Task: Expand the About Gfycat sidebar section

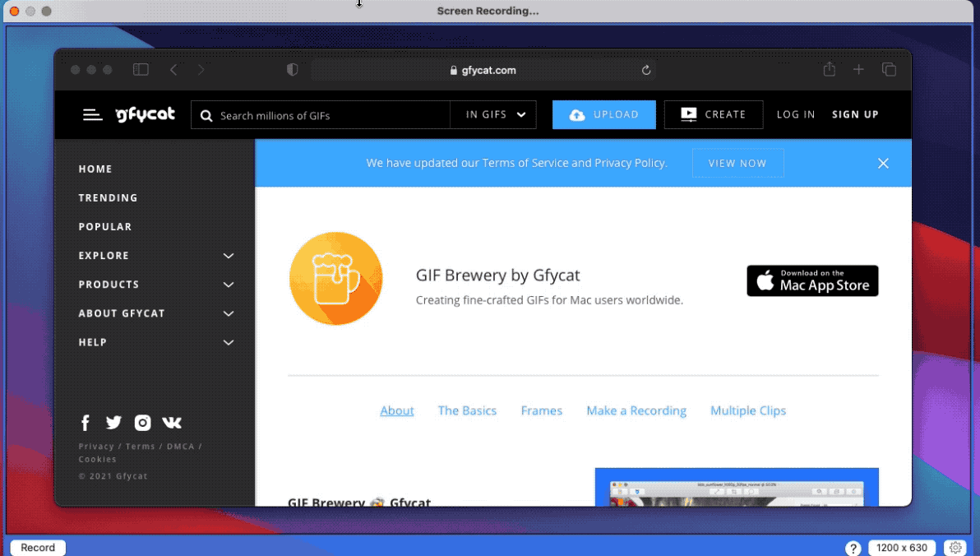Action: pyautogui.click(x=229, y=313)
